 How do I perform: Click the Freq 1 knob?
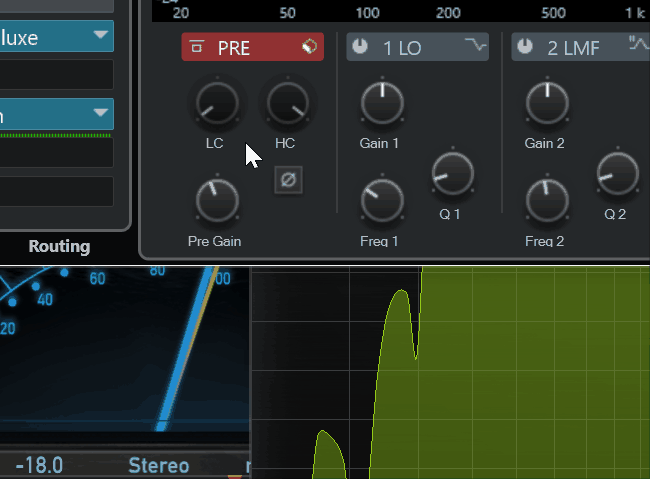(x=380, y=200)
